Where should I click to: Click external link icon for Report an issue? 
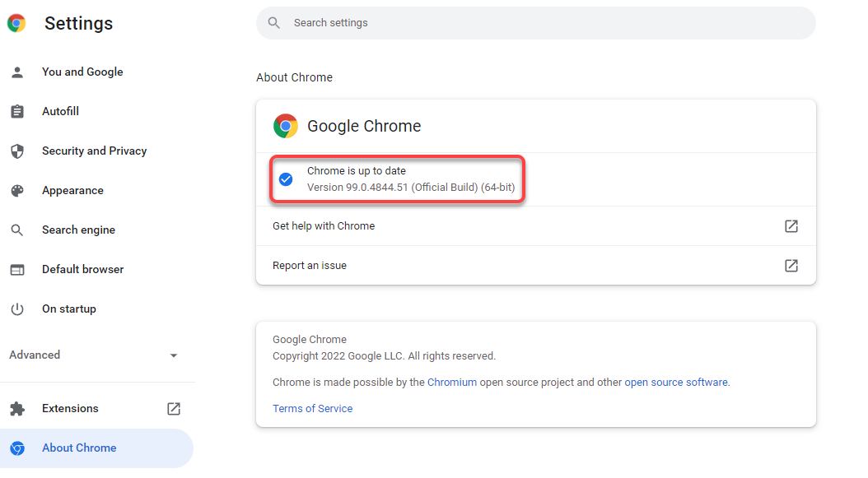click(791, 266)
